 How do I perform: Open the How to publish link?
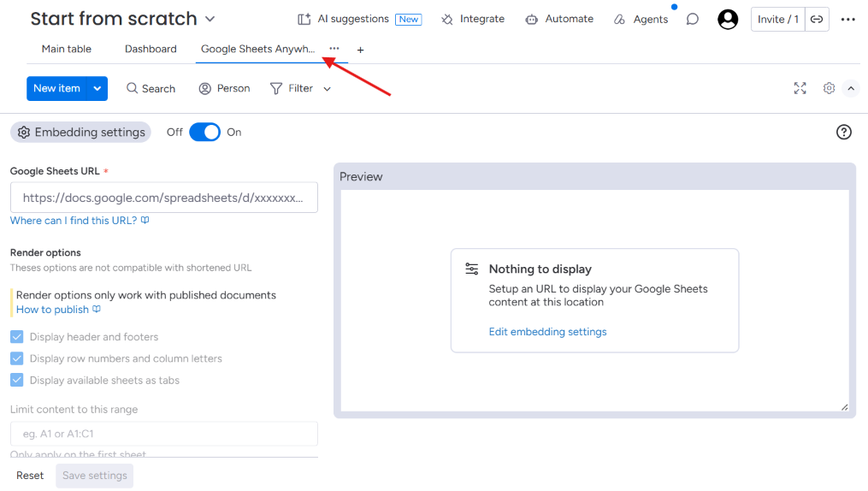click(58, 310)
